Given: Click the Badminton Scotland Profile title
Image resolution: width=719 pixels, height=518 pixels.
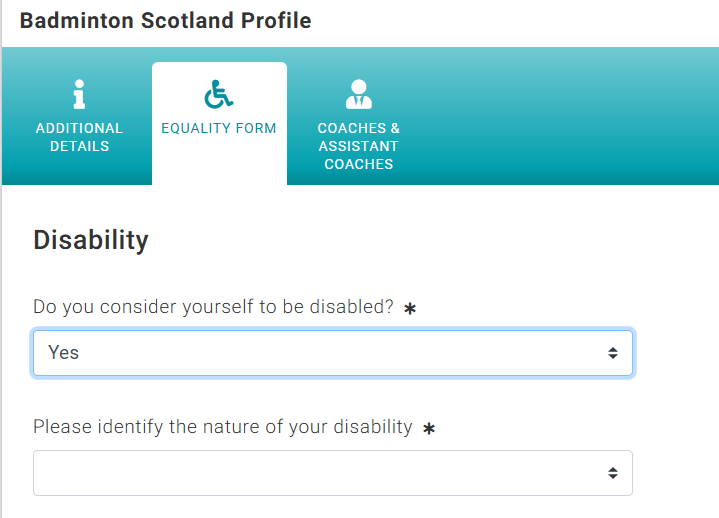Looking at the screenshot, I should click(x=166, y=21).
